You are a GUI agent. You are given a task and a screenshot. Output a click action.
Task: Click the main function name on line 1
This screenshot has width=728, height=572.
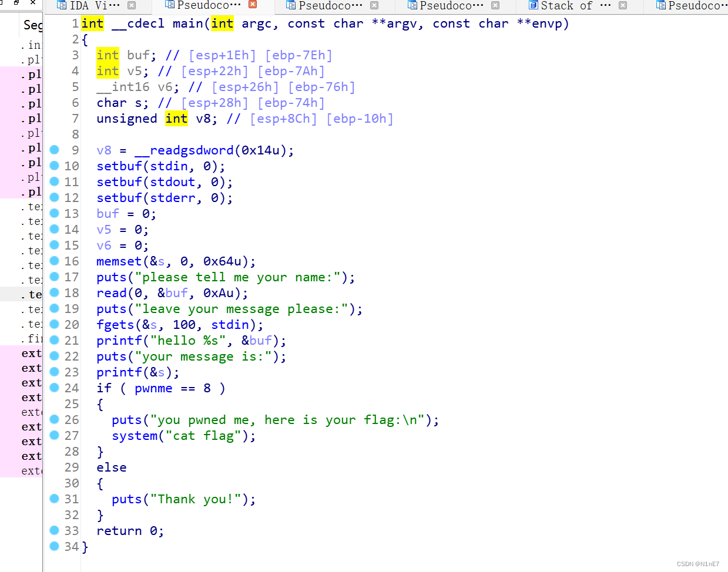[x=187, y=23]
